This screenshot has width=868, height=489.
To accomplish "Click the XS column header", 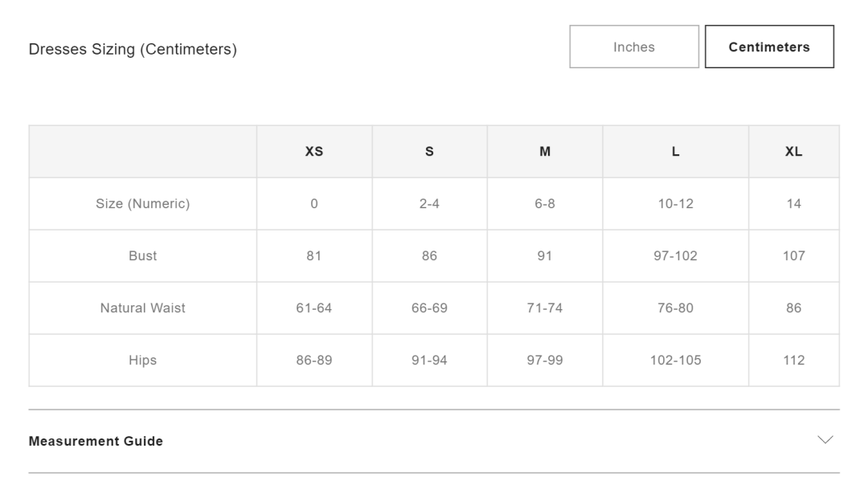I will tap(314, 152).
